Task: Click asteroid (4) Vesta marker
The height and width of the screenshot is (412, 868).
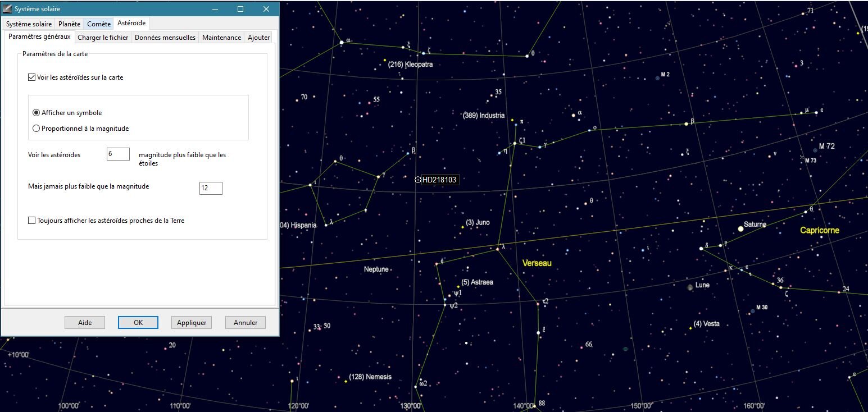Action: pos(690,328)
